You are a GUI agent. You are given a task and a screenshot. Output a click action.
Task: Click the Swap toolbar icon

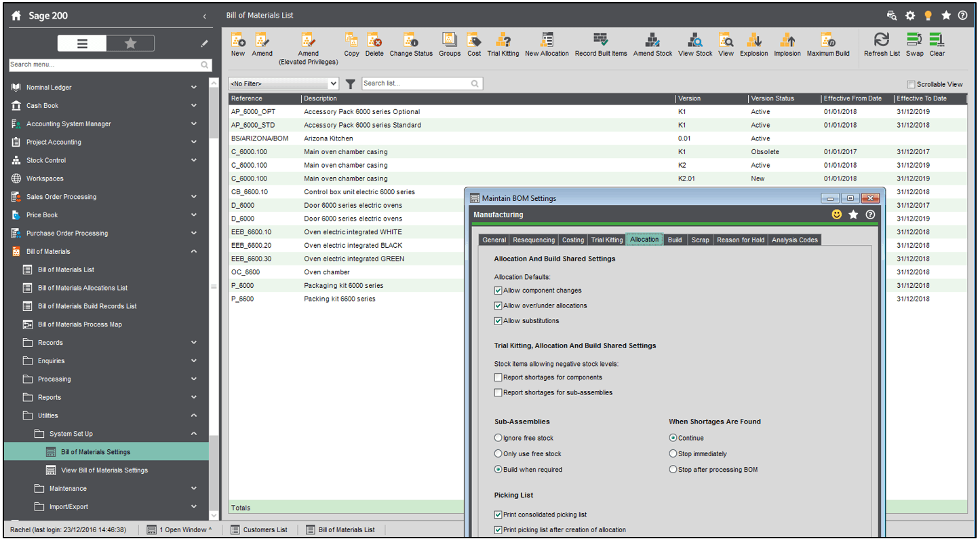914,40
